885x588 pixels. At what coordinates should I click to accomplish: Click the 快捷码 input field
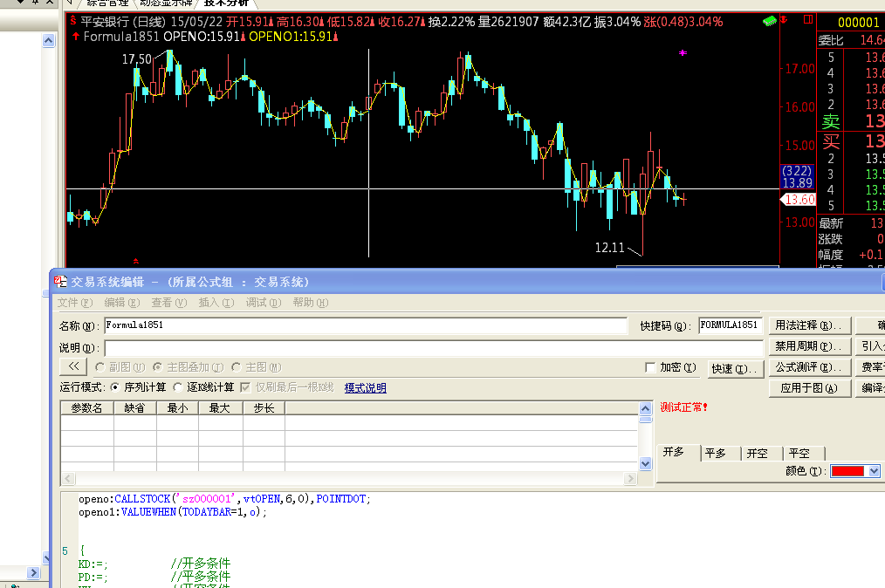click(x=731, y=325)
